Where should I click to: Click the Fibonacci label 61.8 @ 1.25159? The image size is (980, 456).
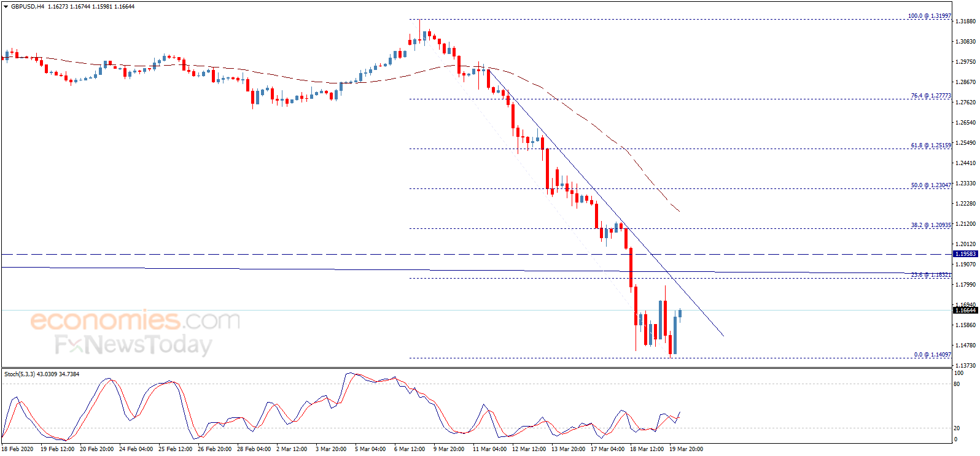click(x=931, y=145)
